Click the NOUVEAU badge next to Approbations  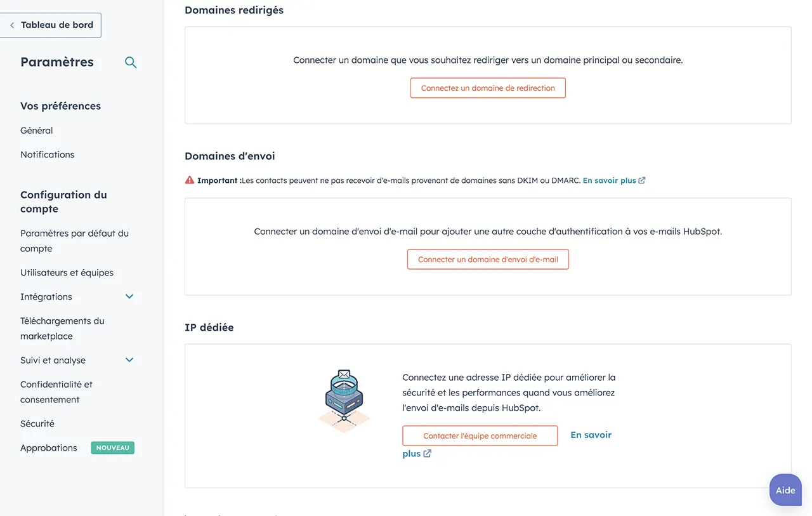[x=113, y=448]
